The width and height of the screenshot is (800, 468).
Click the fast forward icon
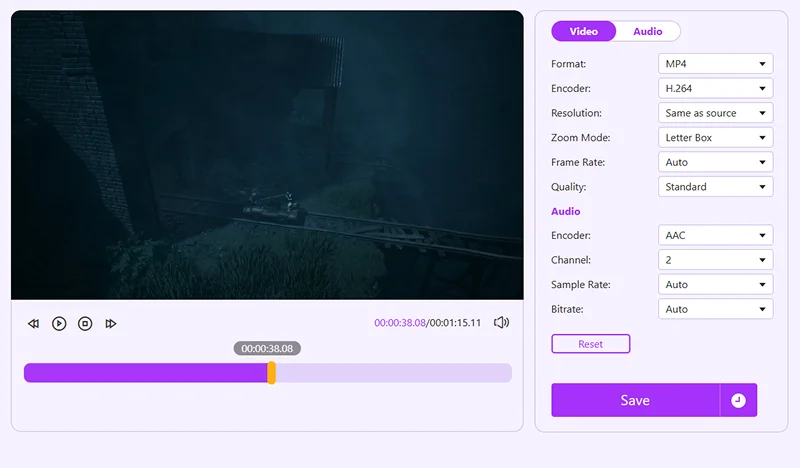(x=111, y=324)
